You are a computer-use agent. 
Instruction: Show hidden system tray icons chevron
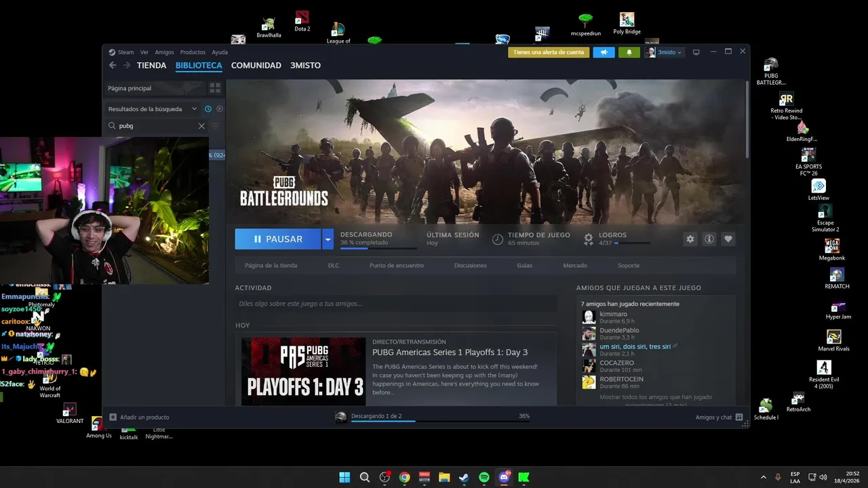[x=764, y=477]
